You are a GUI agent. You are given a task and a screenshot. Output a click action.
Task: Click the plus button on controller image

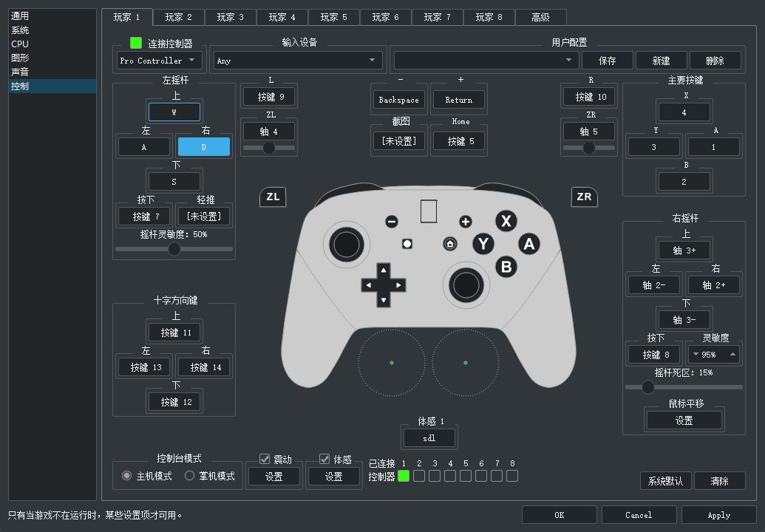466,222
